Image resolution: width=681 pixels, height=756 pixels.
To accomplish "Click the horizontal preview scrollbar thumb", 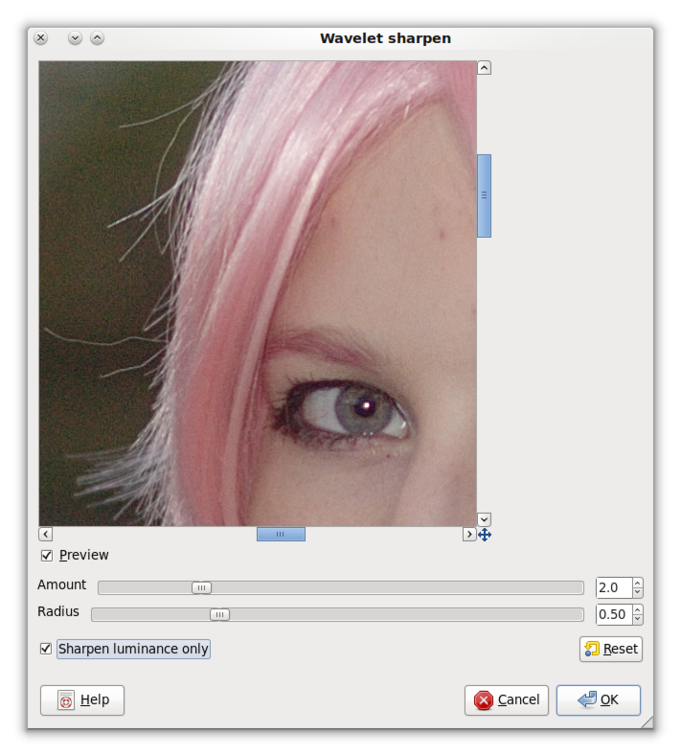I will pos(281,534).
